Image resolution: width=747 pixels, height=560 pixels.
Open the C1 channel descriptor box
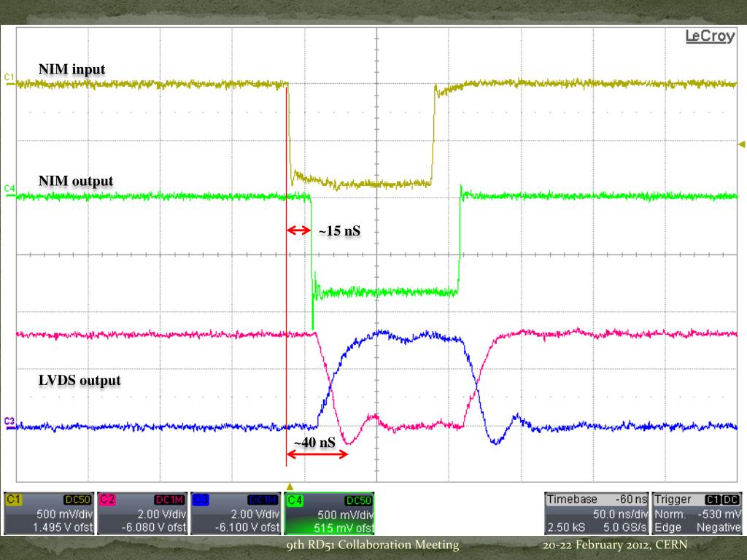49,513
